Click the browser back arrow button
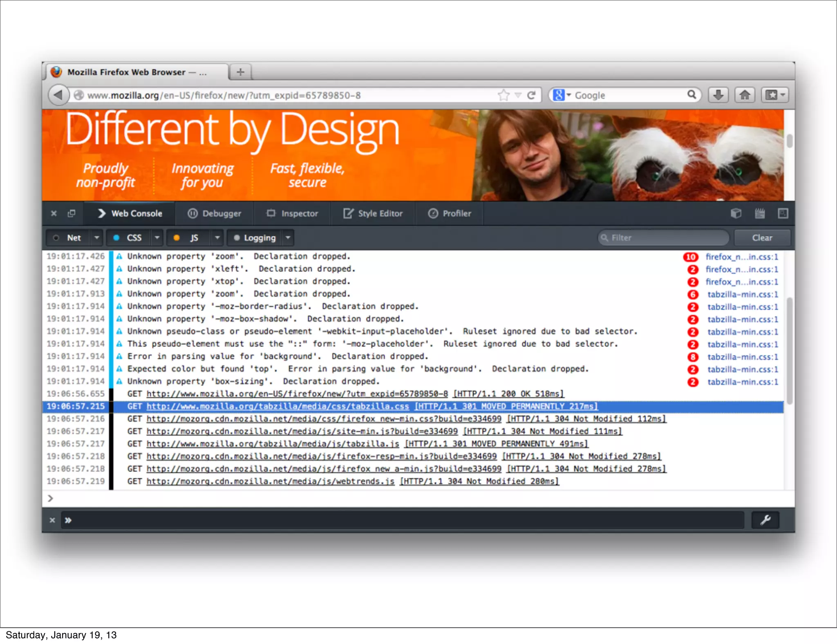Image resolution: width=837 pixels, height=644 pixels. click(58, 95)
